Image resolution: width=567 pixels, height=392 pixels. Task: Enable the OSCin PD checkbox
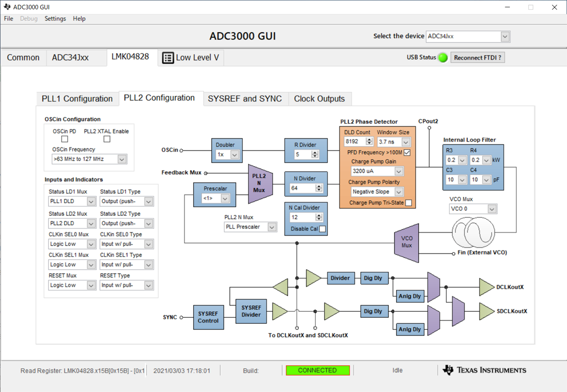pos(65,139)
